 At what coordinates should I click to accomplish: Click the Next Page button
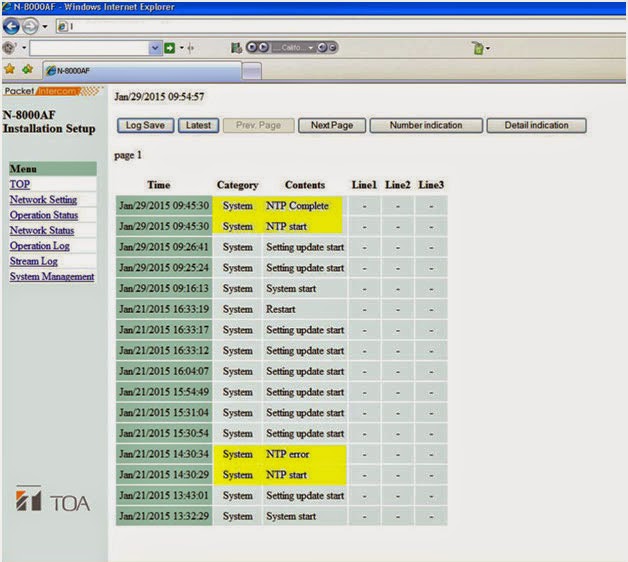(332, 125)
